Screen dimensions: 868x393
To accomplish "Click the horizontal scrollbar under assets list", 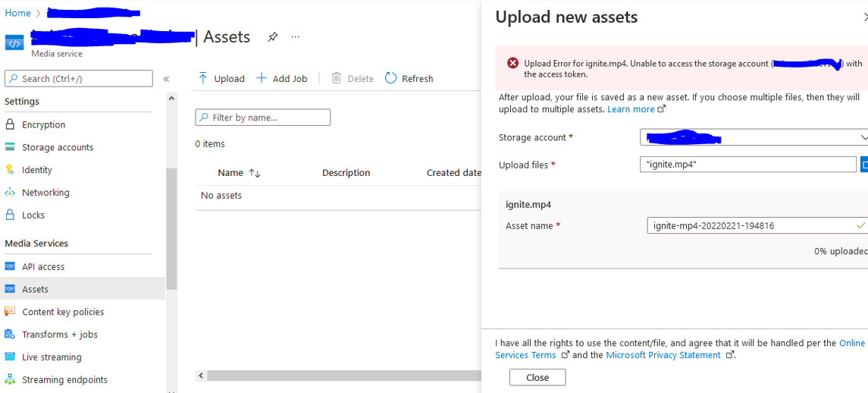I will 341,376.
